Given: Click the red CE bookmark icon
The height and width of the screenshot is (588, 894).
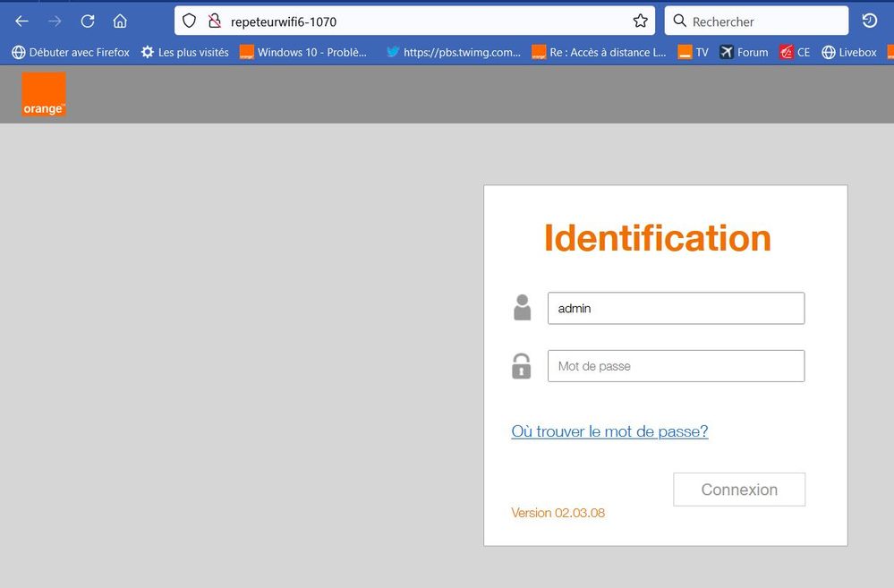Looking at the screenshot, I should click(x=787, y=53).
